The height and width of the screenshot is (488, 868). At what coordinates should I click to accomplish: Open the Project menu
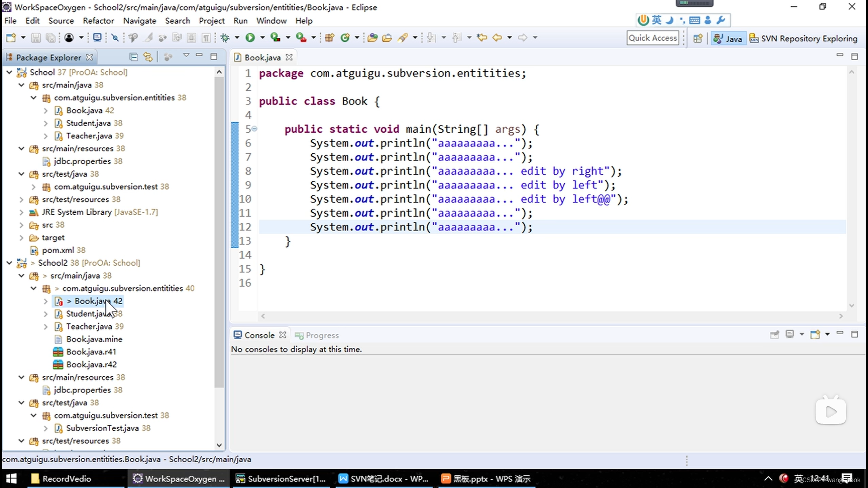(212, 21)
